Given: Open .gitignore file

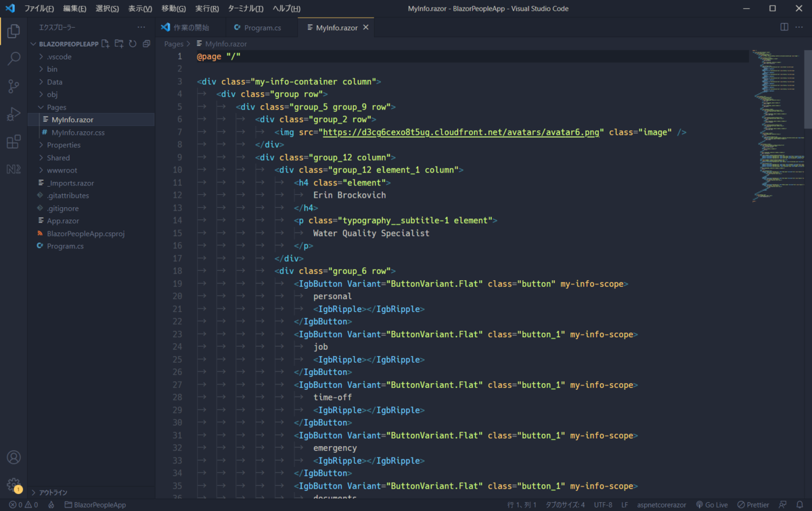Looking at the screenshot, I should pos(62,208).
